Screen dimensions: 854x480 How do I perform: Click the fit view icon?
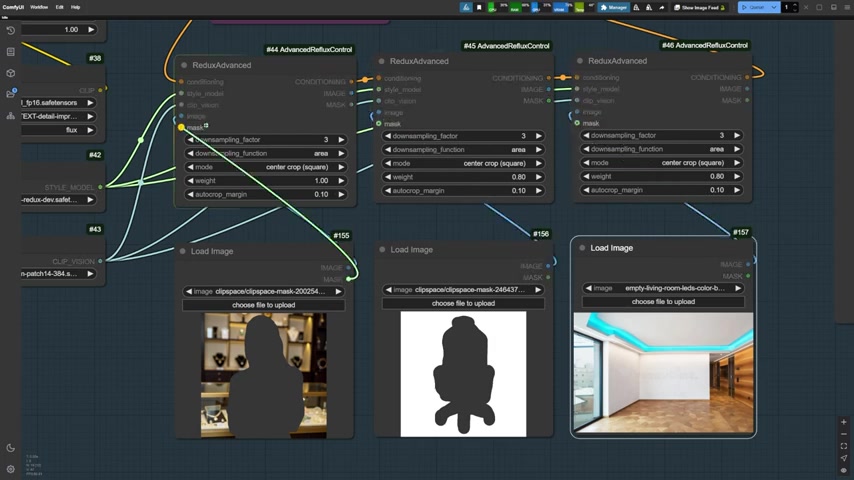click(x=844, y=446)
